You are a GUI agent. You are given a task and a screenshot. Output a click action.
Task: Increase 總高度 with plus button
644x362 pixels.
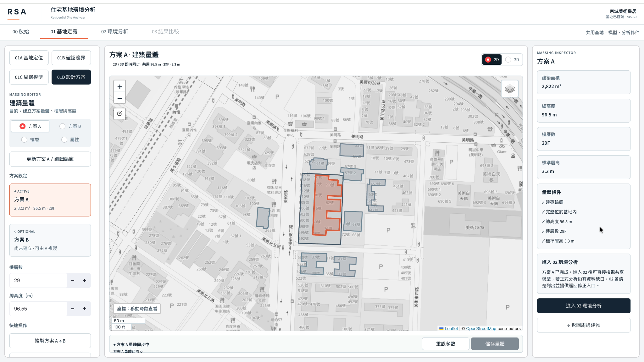[85, 309]
